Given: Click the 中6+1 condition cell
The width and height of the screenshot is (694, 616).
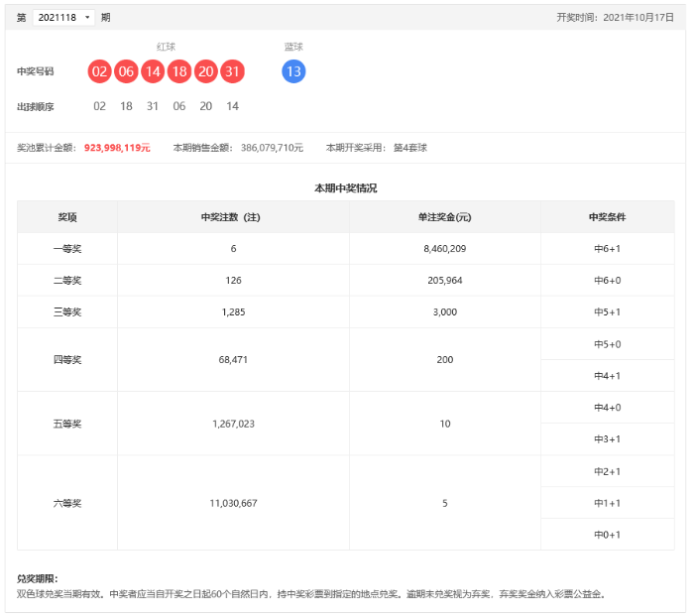Looking at the screenshot, I should pyautogui.click(x=607, y=249).
